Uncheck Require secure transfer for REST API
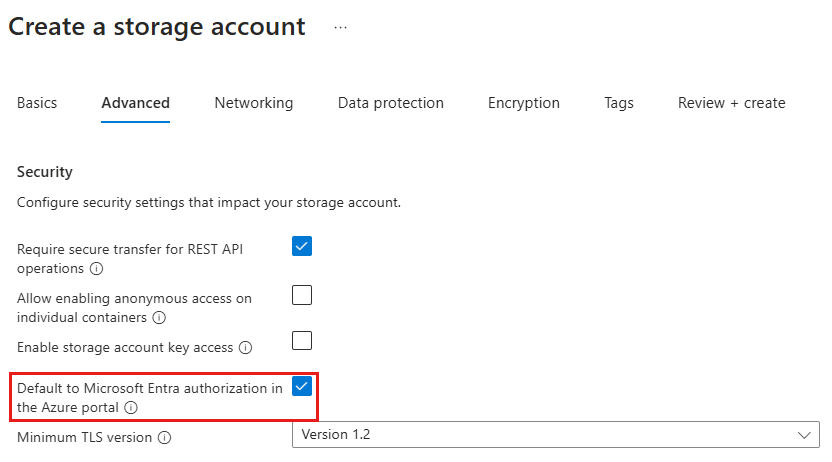 pos(302,246)
